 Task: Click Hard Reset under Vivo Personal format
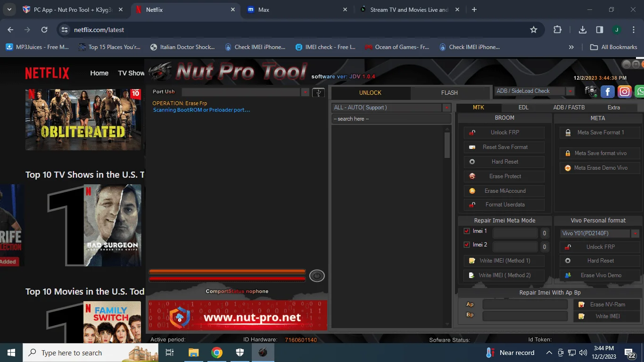click(600, 261)
